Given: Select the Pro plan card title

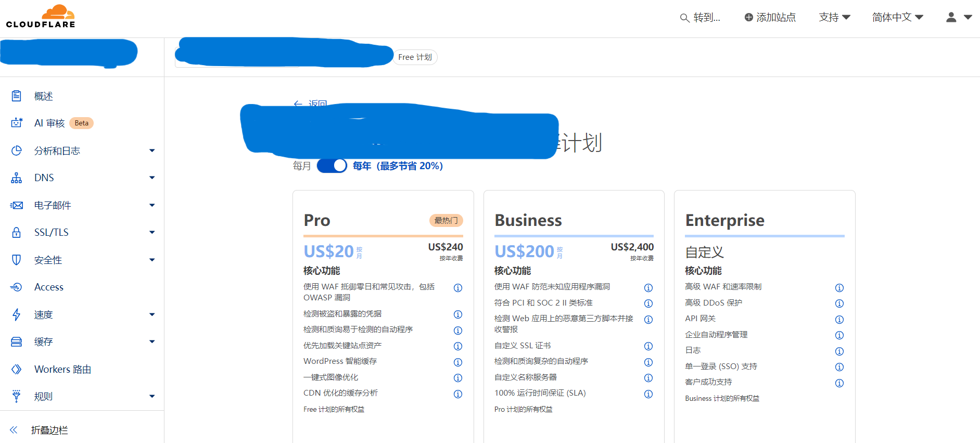Looking at the screenshot, I should point(317,220).
